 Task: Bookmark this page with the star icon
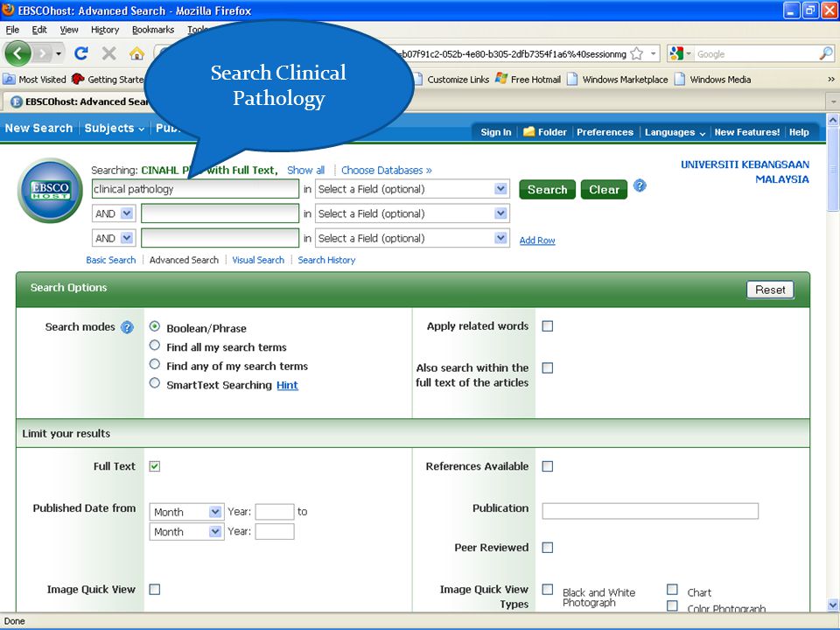(x=636, y=53)
